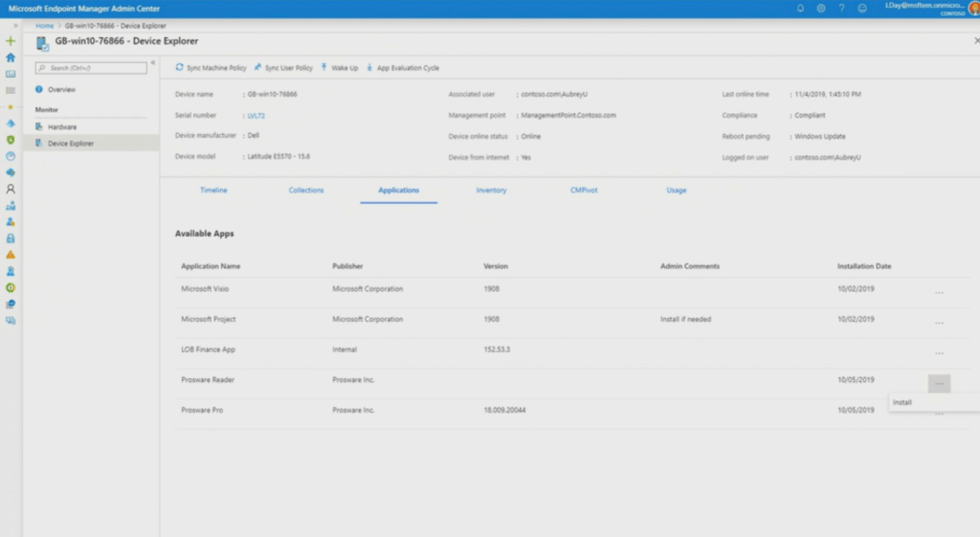Click the feedback smiley icon

(862, 8)
